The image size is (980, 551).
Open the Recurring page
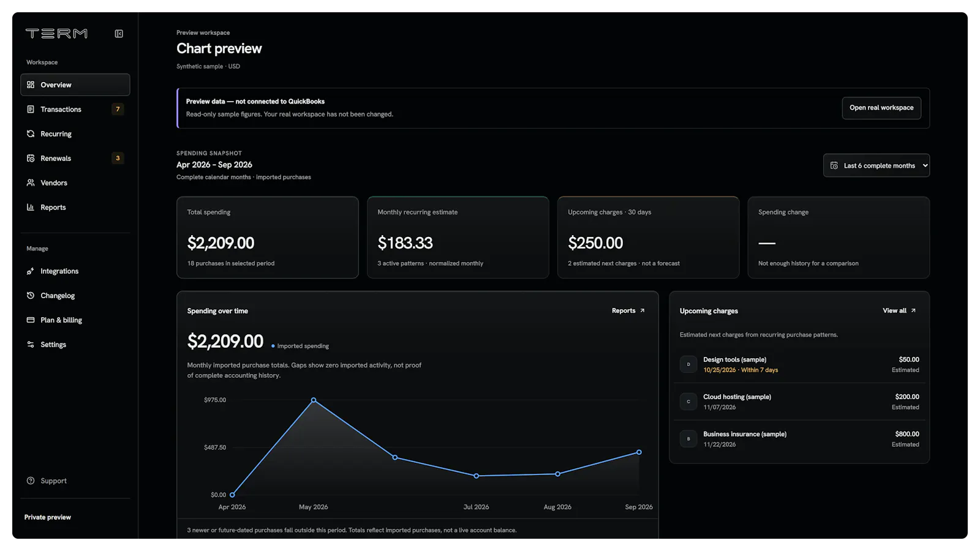(x=75, y=133)
